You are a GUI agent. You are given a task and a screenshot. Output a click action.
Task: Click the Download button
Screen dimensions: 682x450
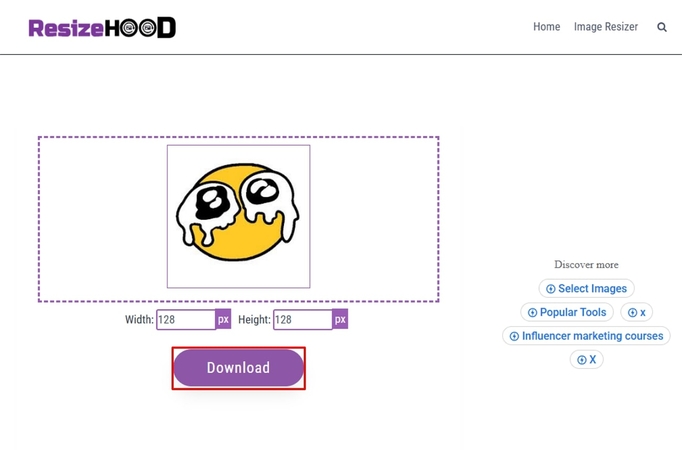coord(238,368)
